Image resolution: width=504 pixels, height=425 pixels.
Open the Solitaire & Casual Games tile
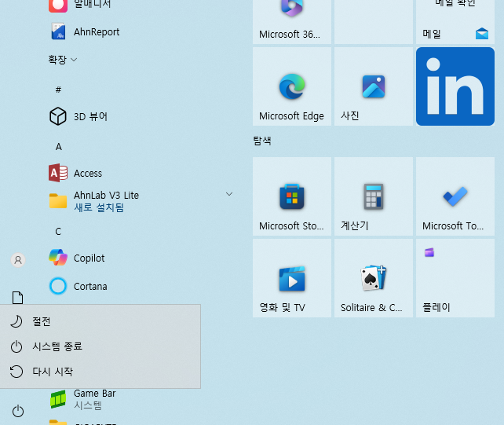pyautogui.click(x=374, y=278)
